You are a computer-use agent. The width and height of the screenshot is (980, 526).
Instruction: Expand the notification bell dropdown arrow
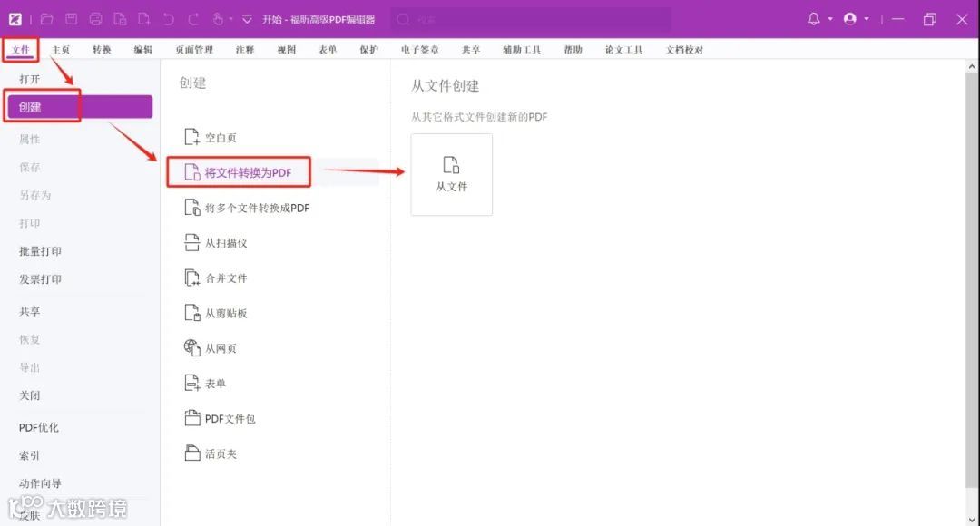(x=830, y=19)
